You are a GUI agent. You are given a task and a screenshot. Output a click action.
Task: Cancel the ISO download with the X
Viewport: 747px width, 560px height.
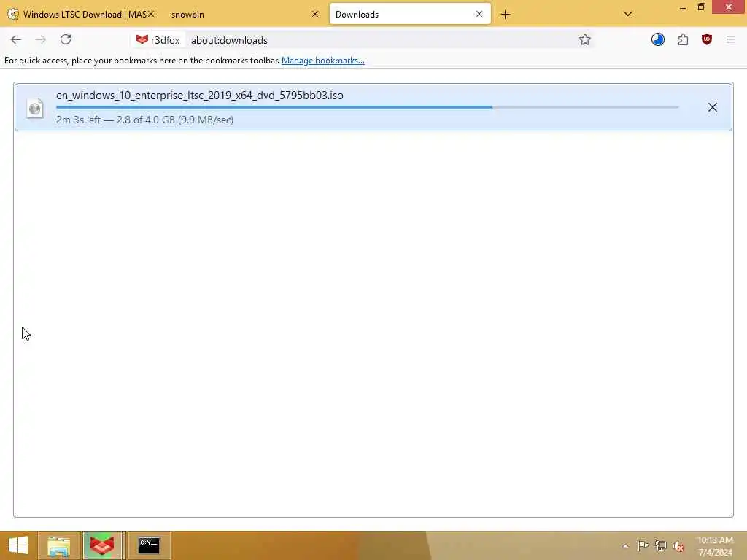[x=712, y=107]
